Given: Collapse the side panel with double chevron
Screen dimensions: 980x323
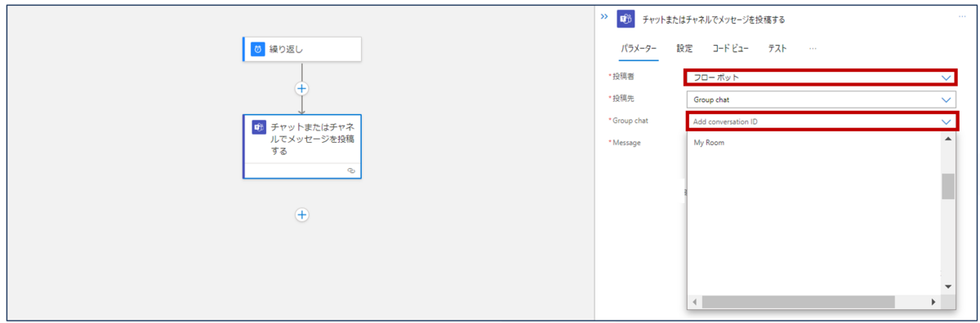Looking at the screenshot, I should (x=604, y=16).
